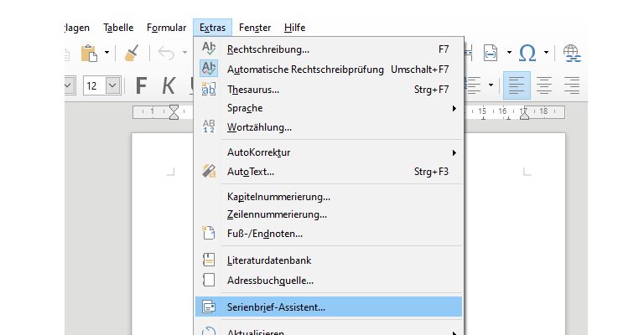This screenshot has width=644, height=335.
Task: Open the Fenster menu
Action: (254, 28)
